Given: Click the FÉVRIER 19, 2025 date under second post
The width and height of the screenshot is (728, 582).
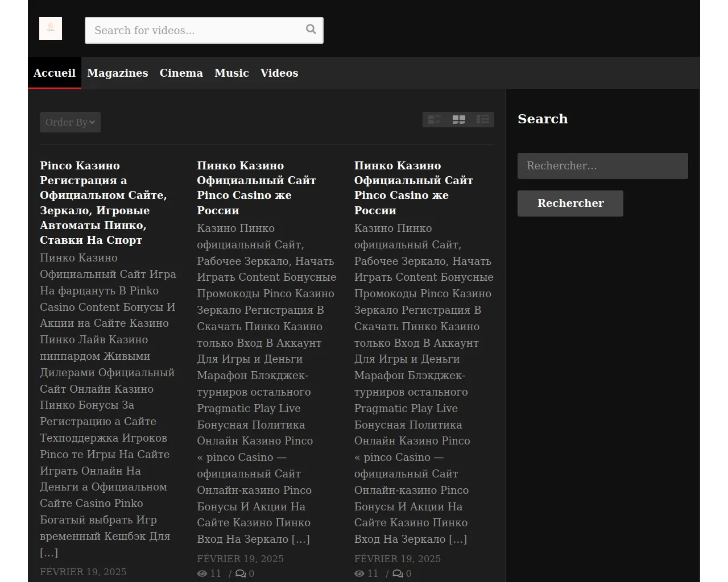Looking at the screenshot, I should pos(240,559).
